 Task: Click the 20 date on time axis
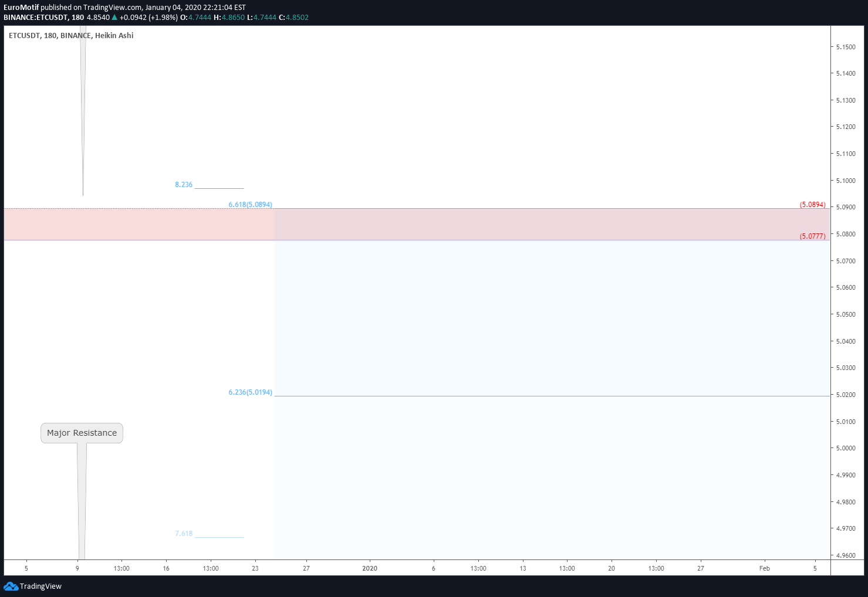point(612,568)
